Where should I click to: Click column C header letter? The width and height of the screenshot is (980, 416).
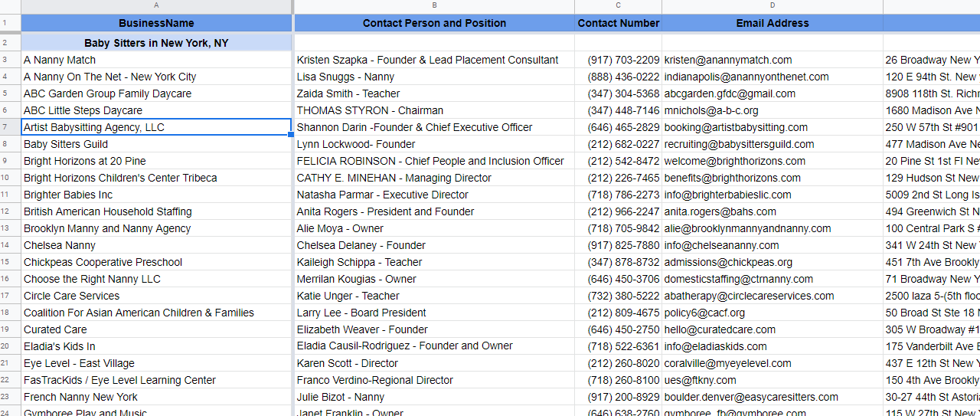618,5
